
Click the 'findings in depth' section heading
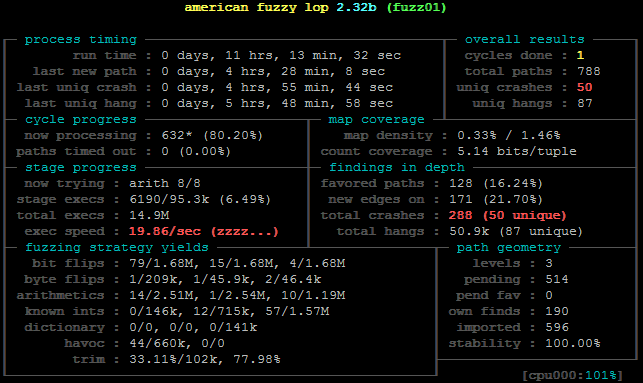[x=397, y=167]
